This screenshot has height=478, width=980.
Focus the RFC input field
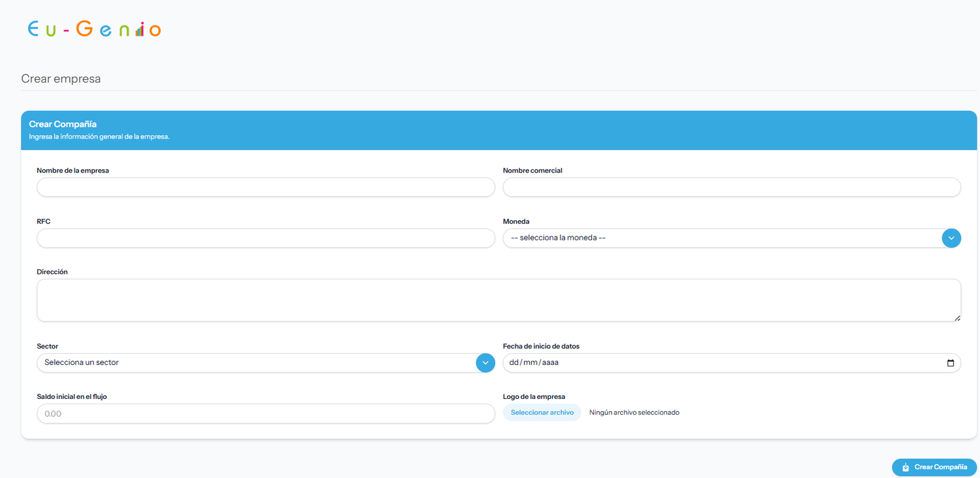[x=266, y=238]
